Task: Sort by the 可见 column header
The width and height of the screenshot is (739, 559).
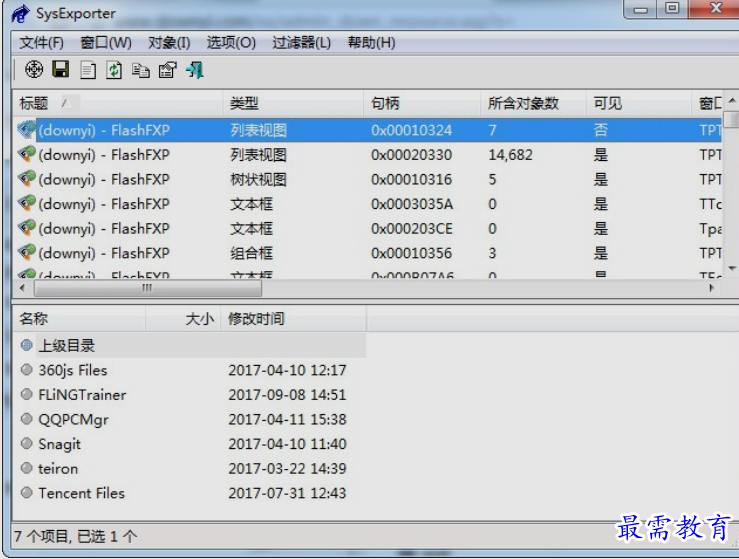Action: [x=639, y=103]
